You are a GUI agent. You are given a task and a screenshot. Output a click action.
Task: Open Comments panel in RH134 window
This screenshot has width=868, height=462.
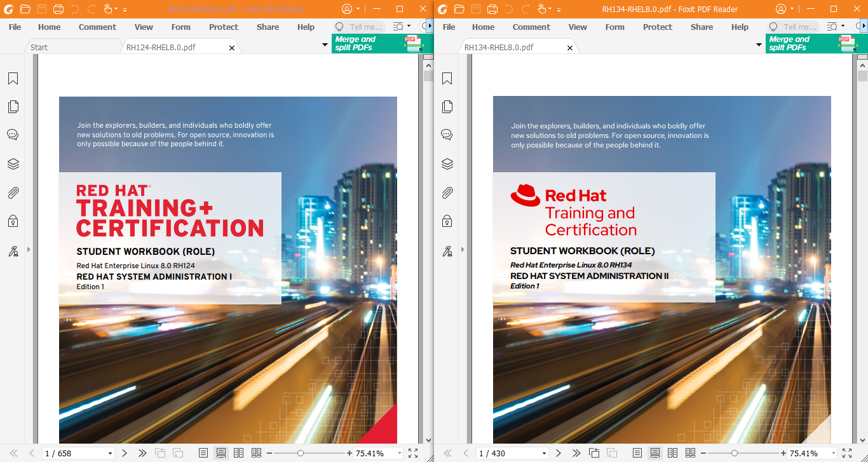(447, 135)
